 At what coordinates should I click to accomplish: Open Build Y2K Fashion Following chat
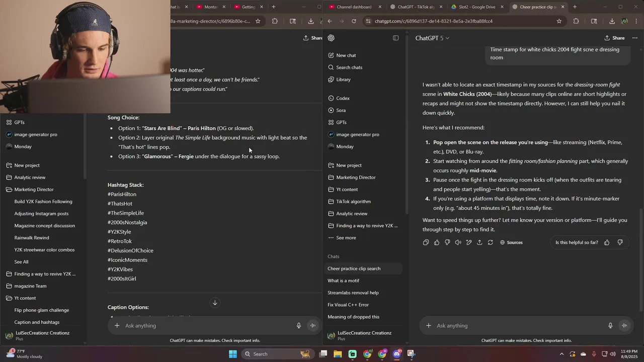44,202
